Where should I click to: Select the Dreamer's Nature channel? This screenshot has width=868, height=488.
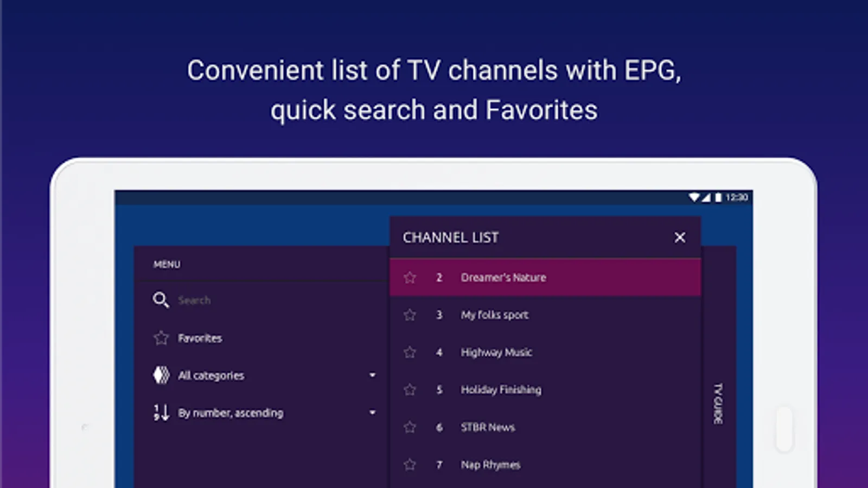point(545,278)
